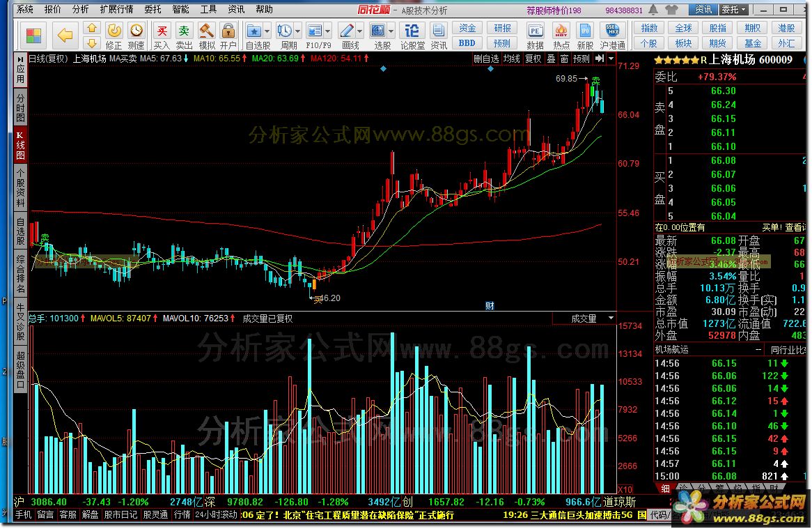Click the 周期 period clock icon

(284, 31)
